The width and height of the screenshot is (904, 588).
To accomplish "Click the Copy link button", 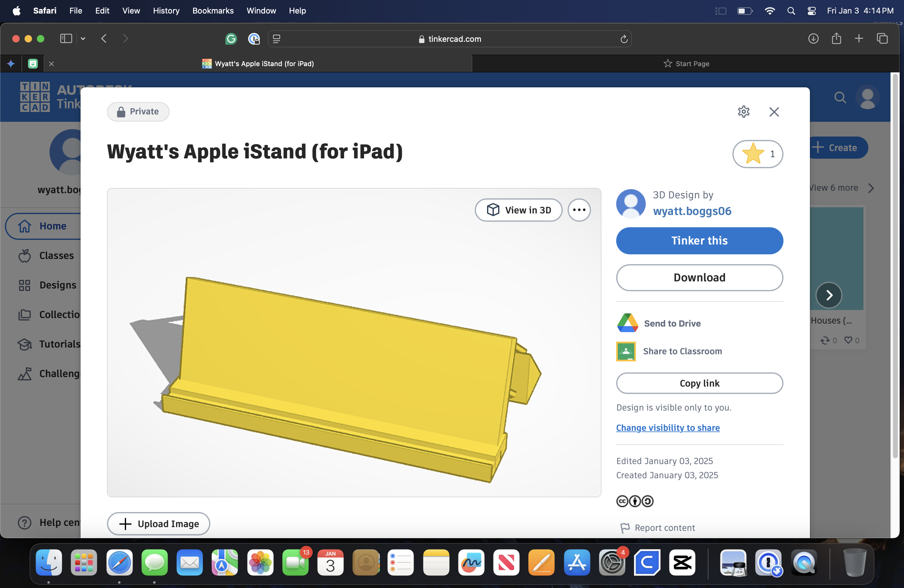I will (x=699, y=383).
